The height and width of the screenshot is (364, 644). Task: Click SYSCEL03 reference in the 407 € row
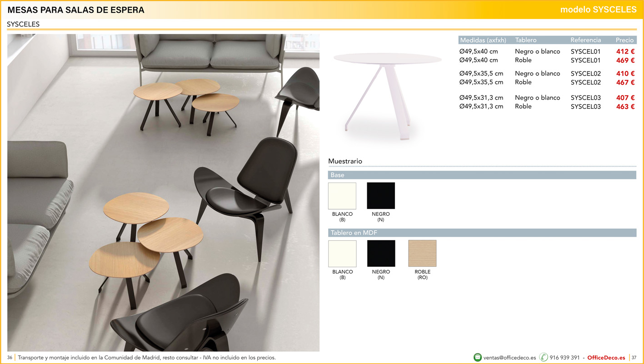pos(585,98)
